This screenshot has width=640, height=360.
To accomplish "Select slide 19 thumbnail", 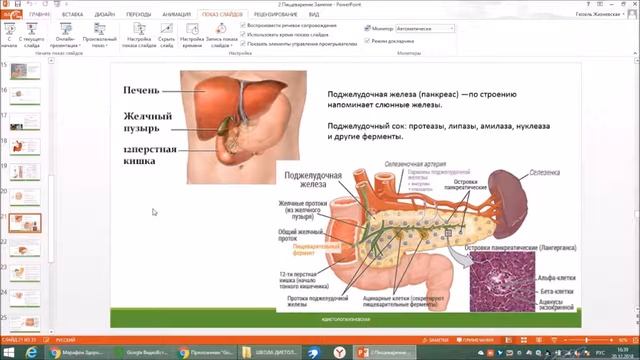I will pyautogui.click(x=25, y=172).
